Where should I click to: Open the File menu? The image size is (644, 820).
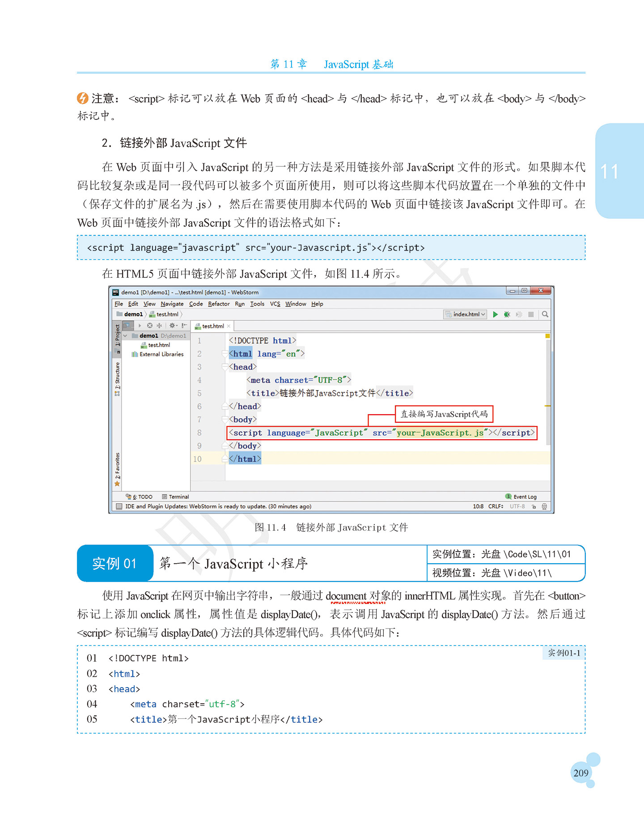pos(119,304)
